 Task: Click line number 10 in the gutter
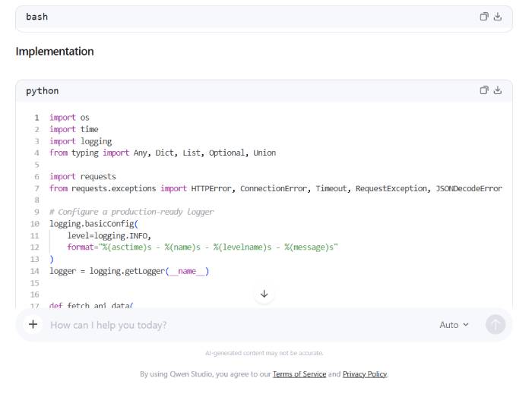coord(35,224)
